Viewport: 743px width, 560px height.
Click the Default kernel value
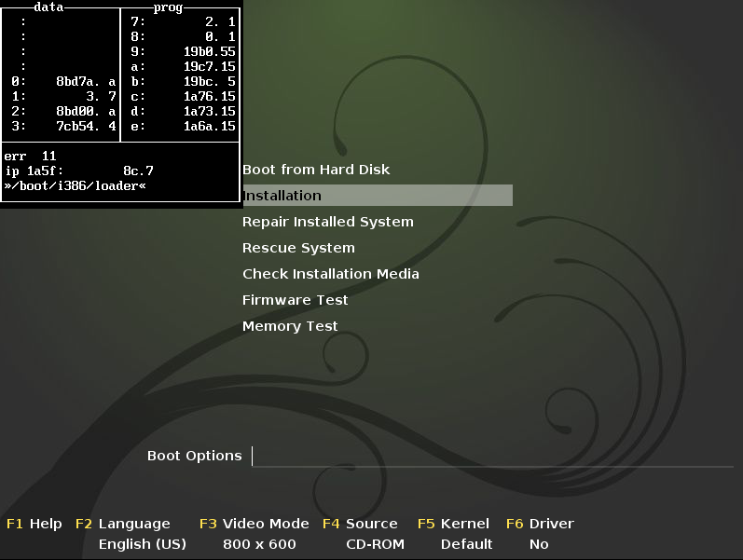coord(466,544)
